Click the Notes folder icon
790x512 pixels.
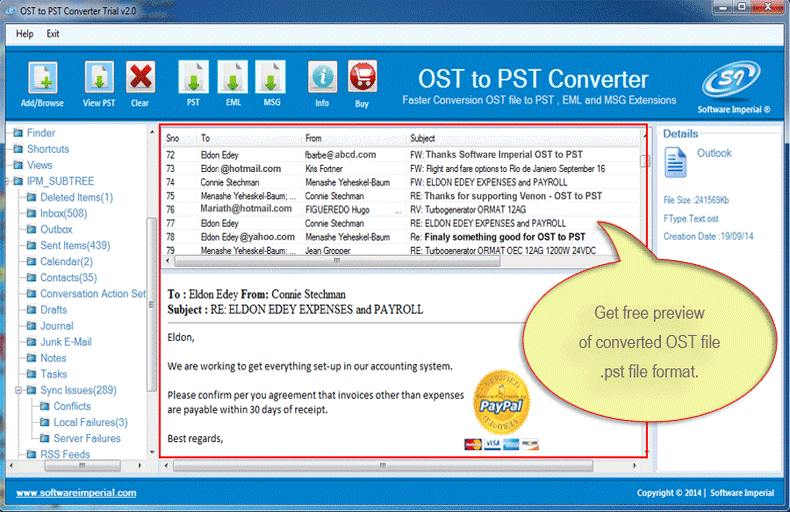tap(31, 358)
